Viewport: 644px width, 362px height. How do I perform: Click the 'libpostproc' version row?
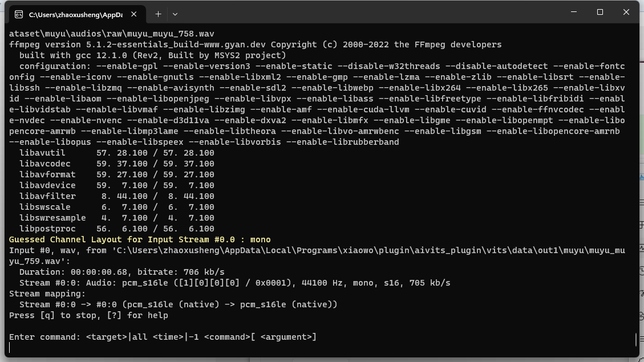pos(116,229)
